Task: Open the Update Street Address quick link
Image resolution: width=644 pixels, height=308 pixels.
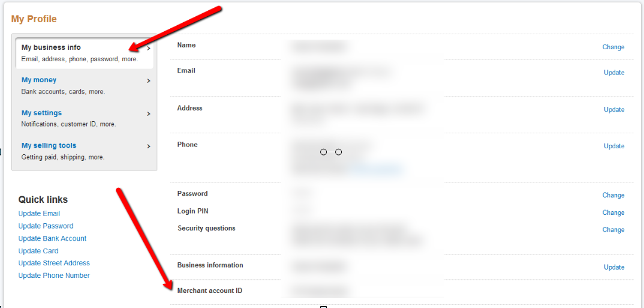Action: pyautogui.click(x=54, y=263)
